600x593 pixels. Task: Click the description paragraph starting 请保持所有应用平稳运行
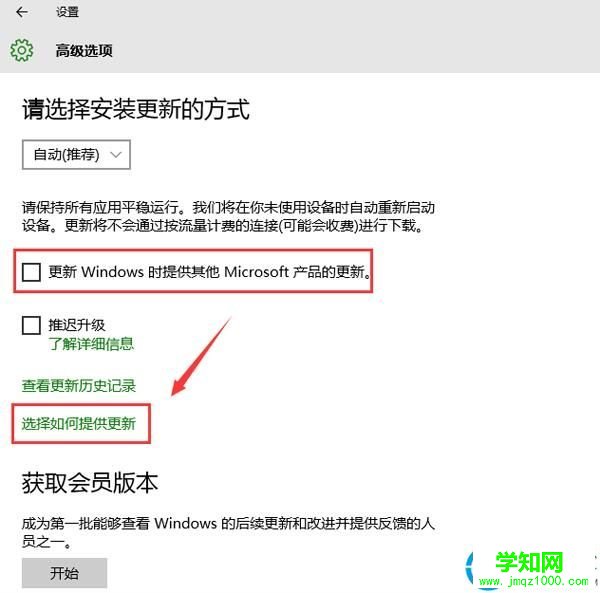[228, 217]
